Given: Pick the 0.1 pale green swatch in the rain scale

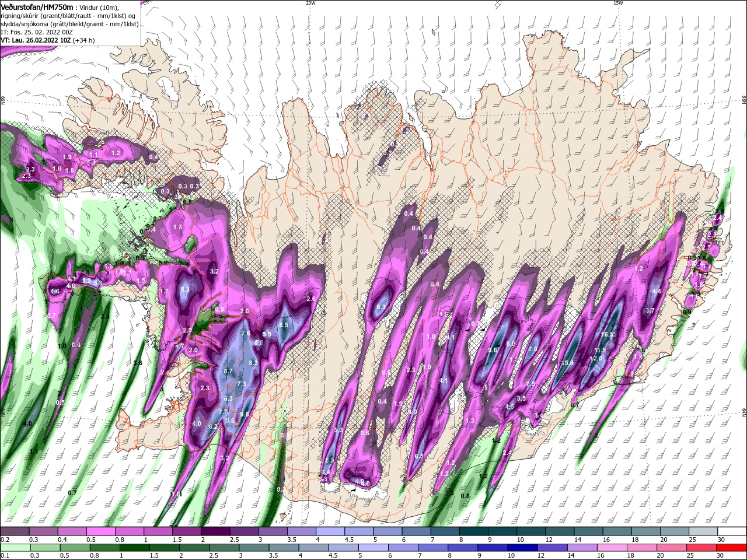Looking at the screenshot, I should [x=16, y=548].
